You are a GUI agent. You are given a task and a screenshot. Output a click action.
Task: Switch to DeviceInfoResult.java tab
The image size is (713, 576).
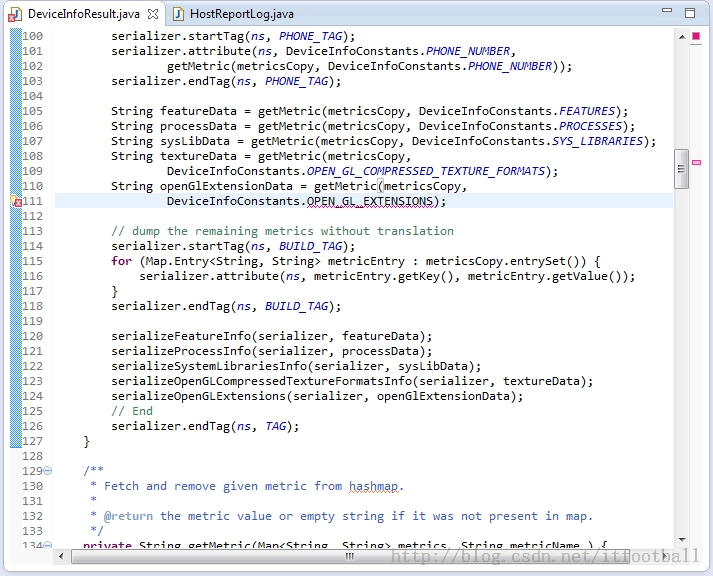83,14
